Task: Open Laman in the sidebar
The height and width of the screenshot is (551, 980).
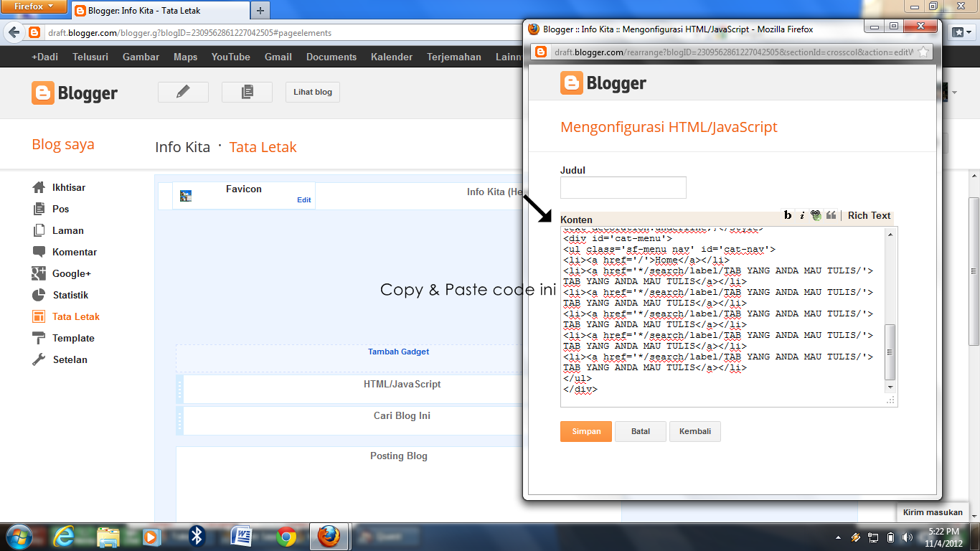Action: [x=68, y=230]
